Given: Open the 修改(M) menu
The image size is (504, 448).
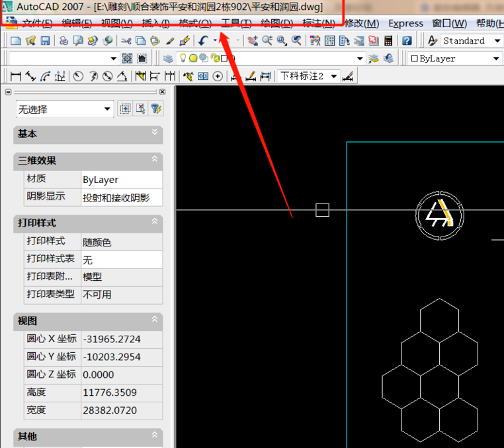Looking at the screenshot, I should [x=362, y=23].
